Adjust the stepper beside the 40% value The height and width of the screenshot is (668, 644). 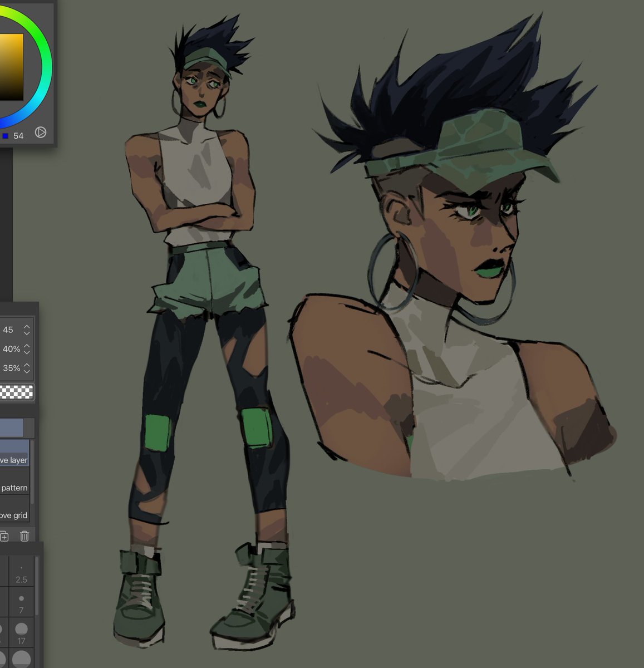pos(27,349)
